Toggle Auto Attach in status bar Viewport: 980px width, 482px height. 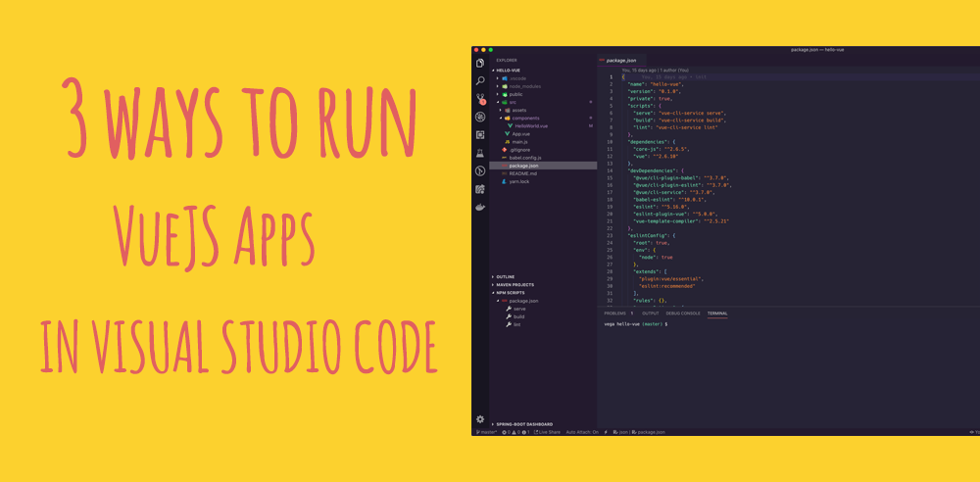pos(582,432)
